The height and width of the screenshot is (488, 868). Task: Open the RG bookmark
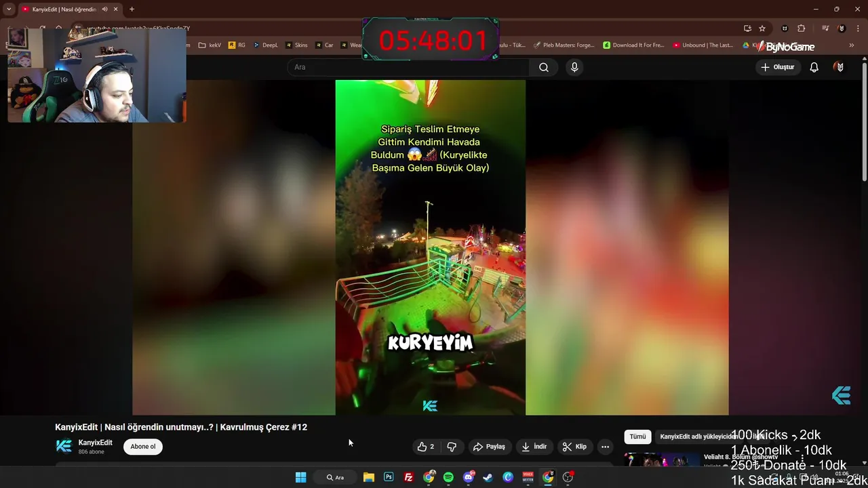click(x=237, y=45)
